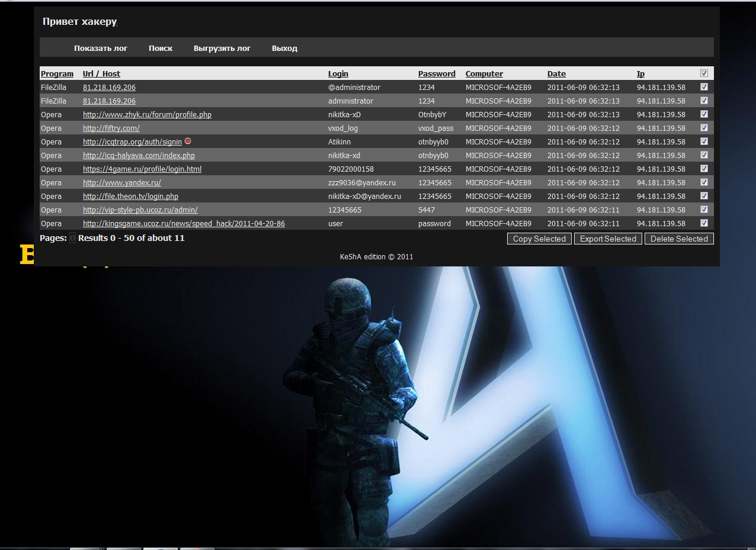
Task: Click the Ip column header
Action: pyautogui.click(x=640, y=74)
